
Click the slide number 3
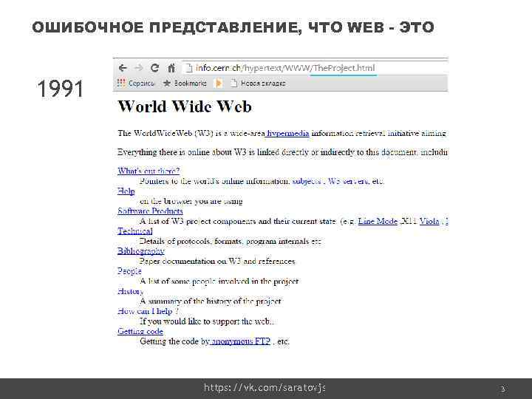tap(503, 389)
